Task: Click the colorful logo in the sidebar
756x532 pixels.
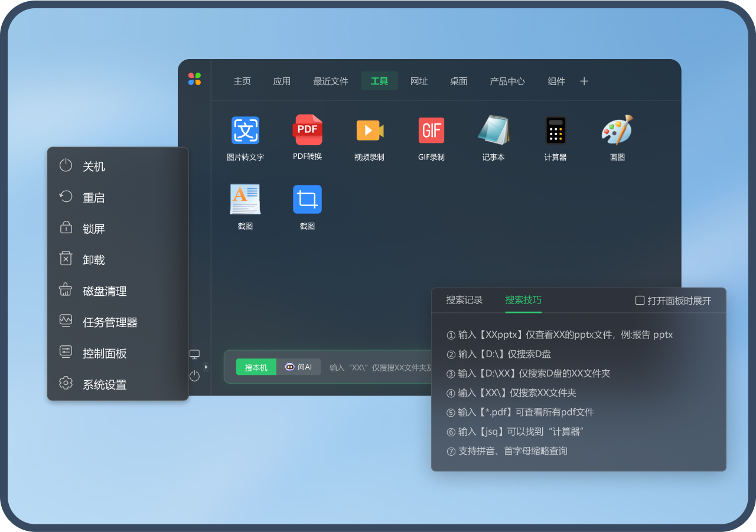Action: [x=194, y=79]
